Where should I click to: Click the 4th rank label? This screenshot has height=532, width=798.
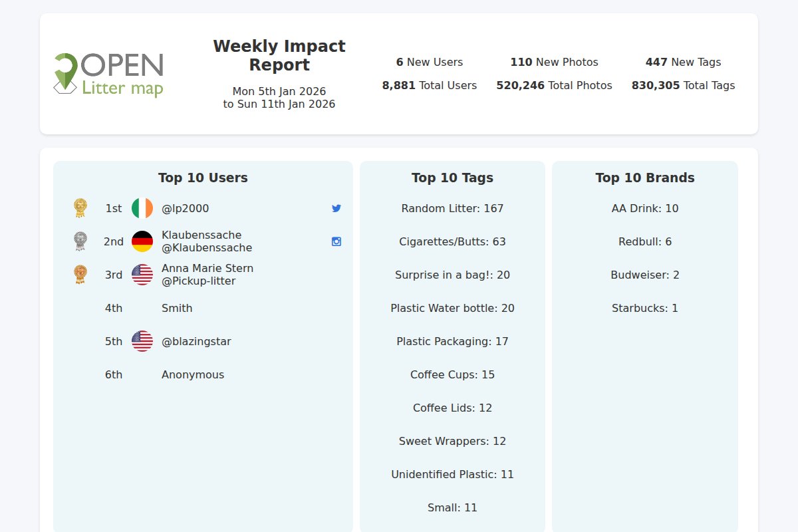click(x=114, y=308)
